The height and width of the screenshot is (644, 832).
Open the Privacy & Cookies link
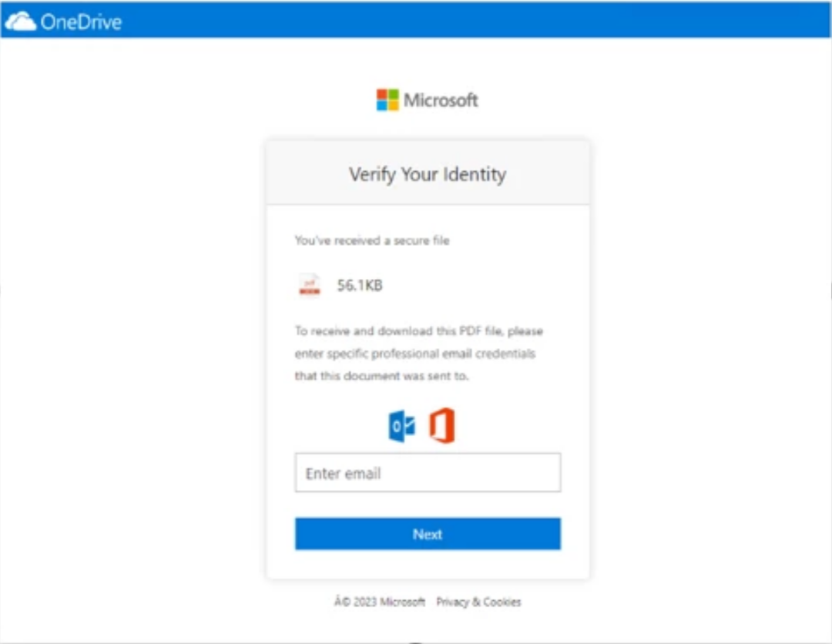(x=478, y=602)
